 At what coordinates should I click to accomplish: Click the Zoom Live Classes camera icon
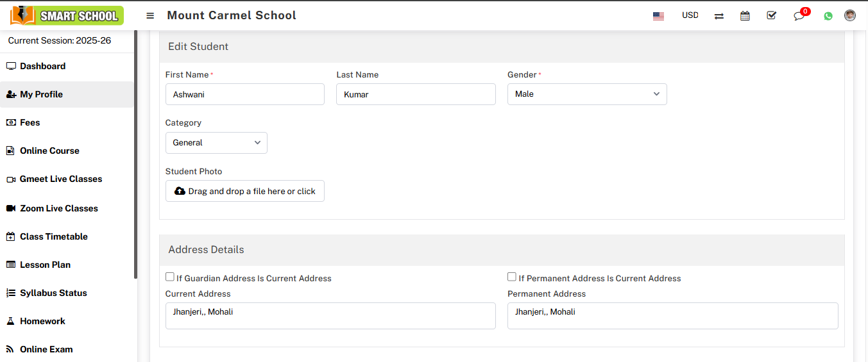pyautogui.click(x=11, y=208)
